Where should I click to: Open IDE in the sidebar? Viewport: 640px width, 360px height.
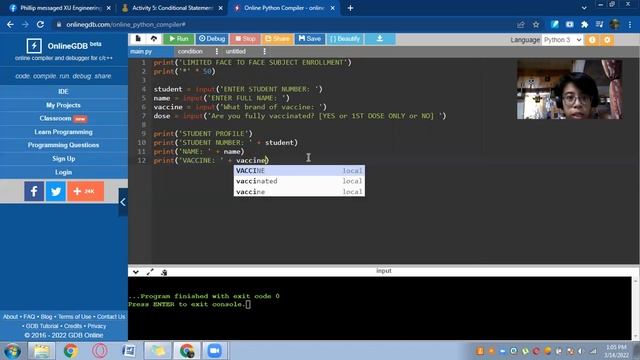(63, 91)
